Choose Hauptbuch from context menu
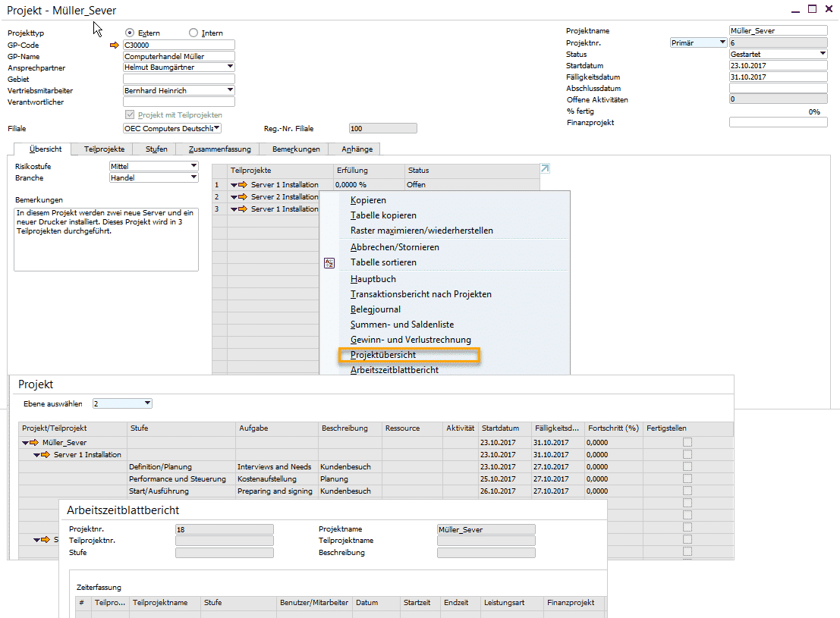The height and width of the screenshot is (618, 840). 373,279
